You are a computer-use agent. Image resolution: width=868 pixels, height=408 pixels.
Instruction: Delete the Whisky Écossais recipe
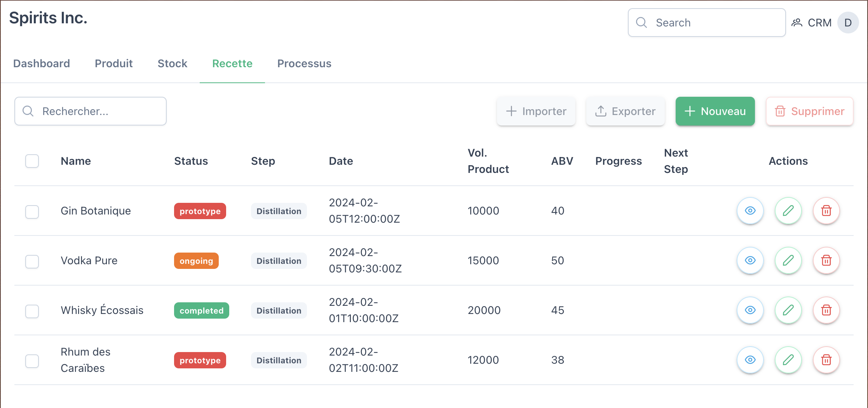pos(826,310)
